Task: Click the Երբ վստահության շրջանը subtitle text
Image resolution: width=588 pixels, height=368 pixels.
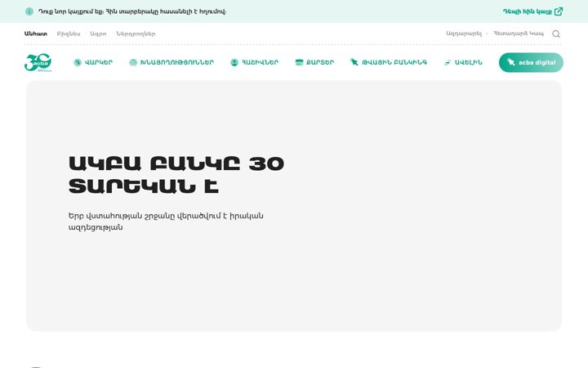Action: pos(166,222)
